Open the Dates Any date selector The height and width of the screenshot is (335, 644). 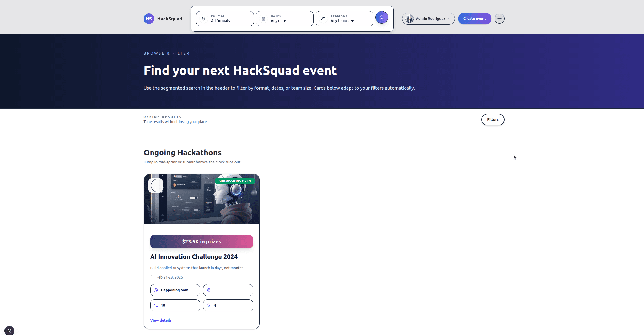285,18
